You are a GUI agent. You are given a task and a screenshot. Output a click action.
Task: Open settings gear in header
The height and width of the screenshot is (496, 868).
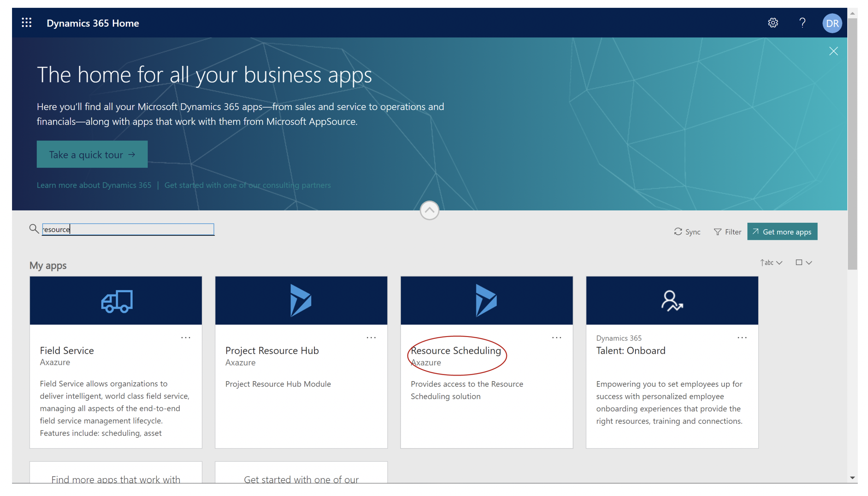tap(773, 23)
